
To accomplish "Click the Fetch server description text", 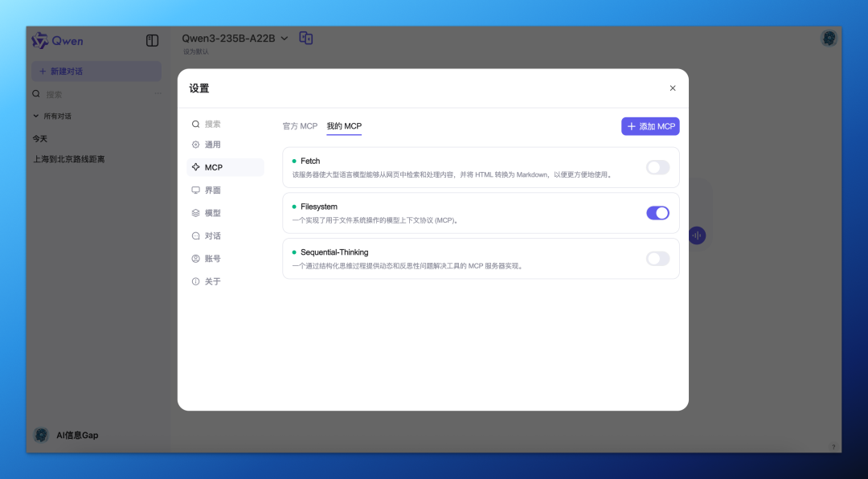I will pyautogui.click(x=452, y=174).
